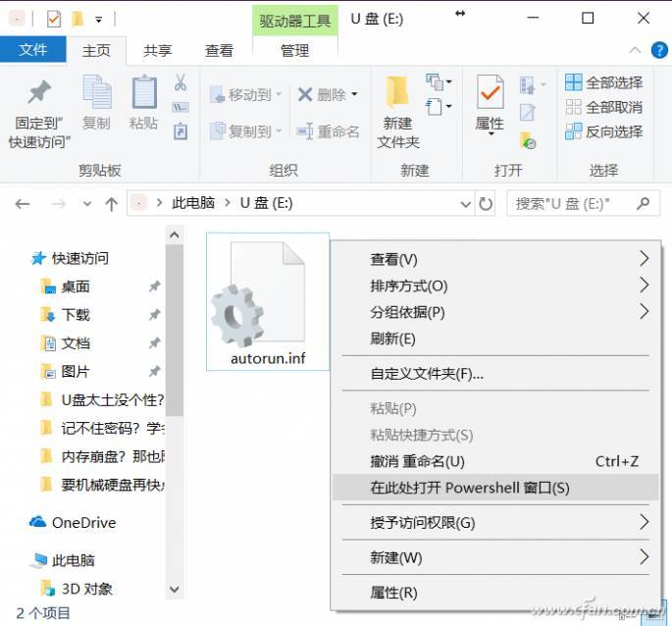Open the New item icon dropdown
This screenshot has width=672, height=626.
(x=439, y=81)
